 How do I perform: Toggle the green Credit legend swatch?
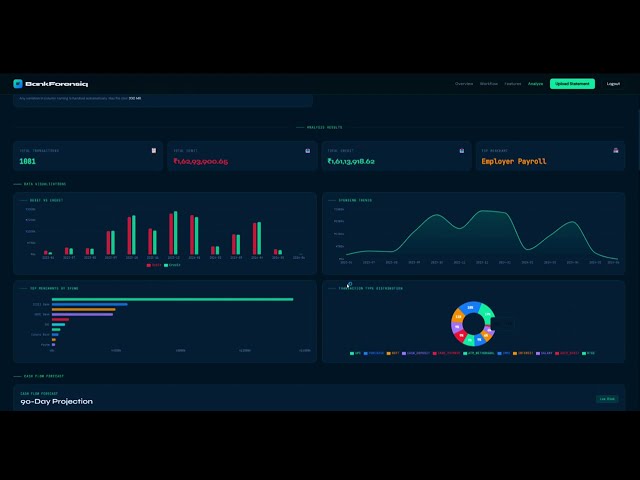coord(166,265)
